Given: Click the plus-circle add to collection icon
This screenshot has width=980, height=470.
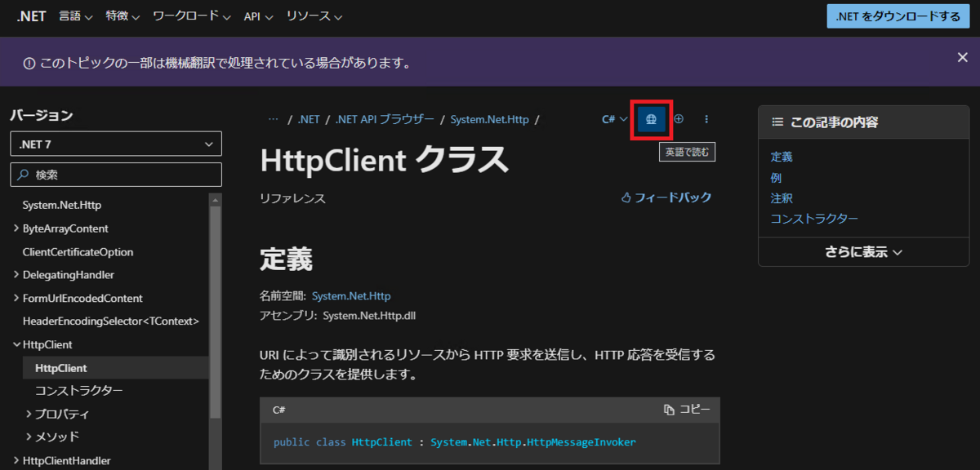Looking at the screenshot, I should point(679,119).
